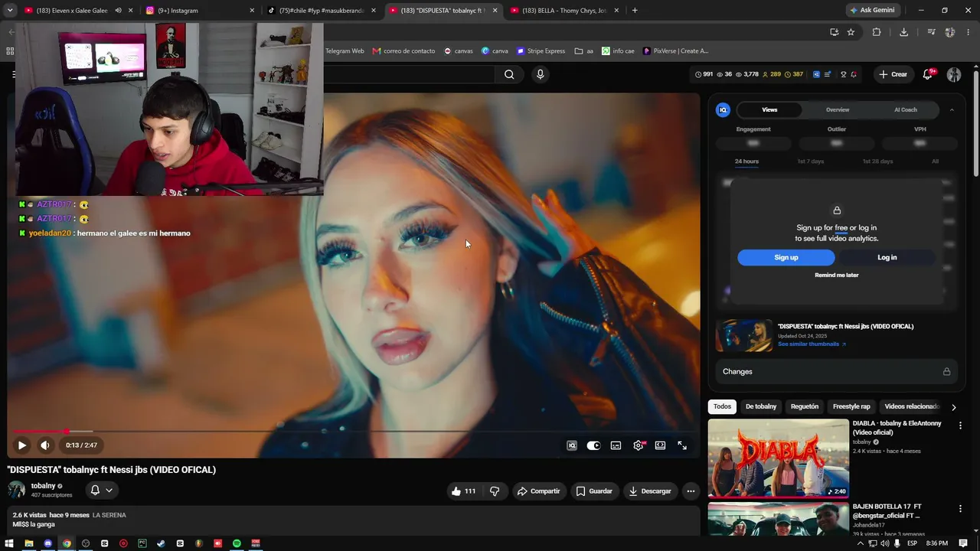Open options menu for DIABLA video
This screenshot has width=980, height=551.
(960, 425)
